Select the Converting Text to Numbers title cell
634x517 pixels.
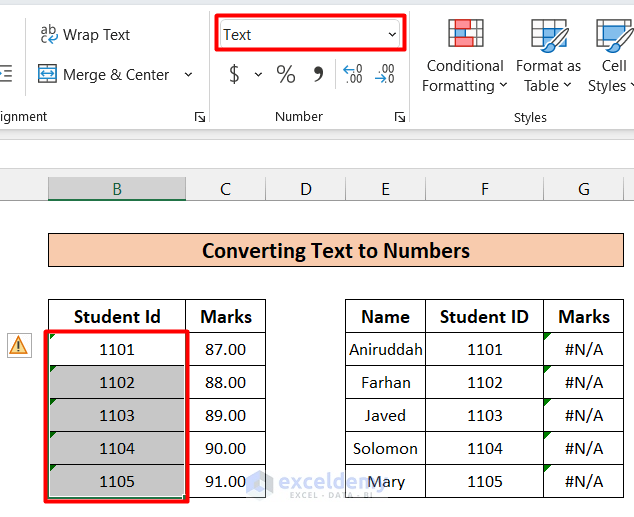(x=336, y=250)
